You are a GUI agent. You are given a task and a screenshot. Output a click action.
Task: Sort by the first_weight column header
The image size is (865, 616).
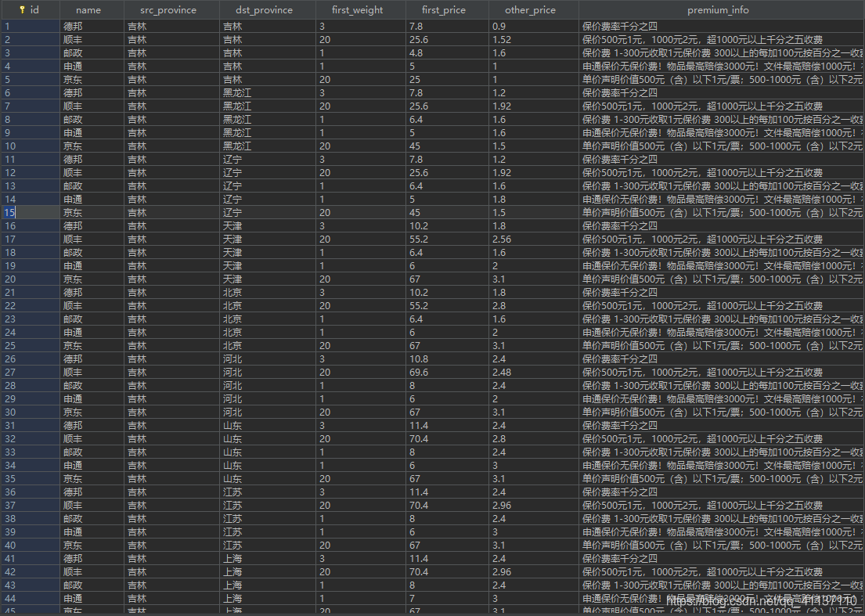(x=358, y=10)
